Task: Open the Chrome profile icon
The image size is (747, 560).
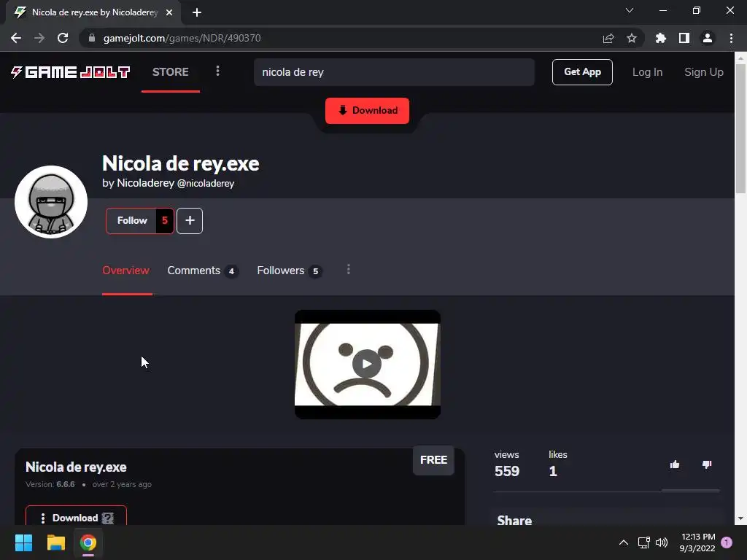Action: [708, 38]
